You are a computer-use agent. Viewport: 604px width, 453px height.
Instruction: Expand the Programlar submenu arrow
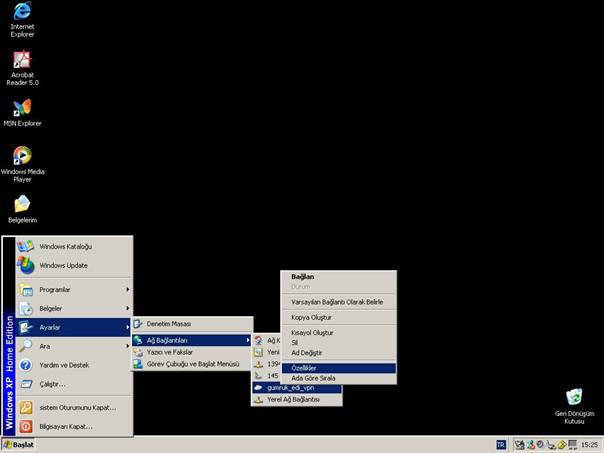[x=128, y=289]
